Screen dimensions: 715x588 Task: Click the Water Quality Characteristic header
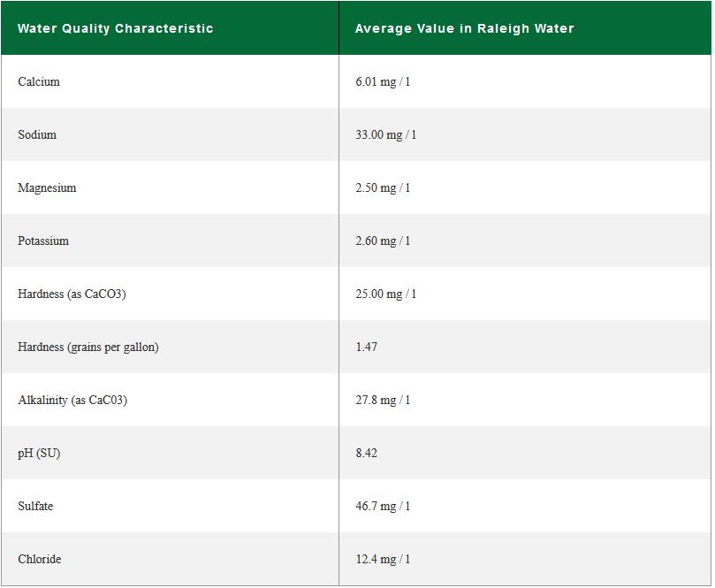coord(116,28)
